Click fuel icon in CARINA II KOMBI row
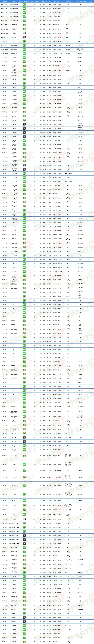This screenshot has width=94, height=644. [24, 218]
